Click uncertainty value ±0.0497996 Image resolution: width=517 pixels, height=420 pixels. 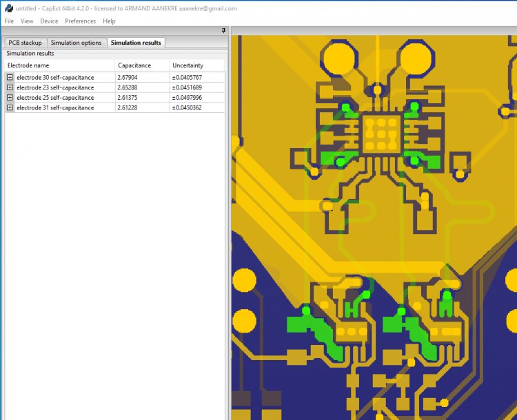[187, 98]
